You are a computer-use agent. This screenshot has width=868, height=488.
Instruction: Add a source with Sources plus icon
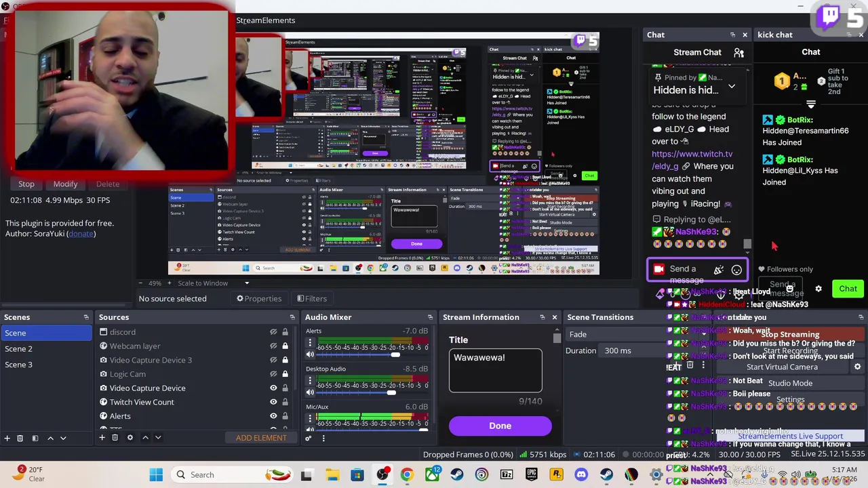pos(102,438)
